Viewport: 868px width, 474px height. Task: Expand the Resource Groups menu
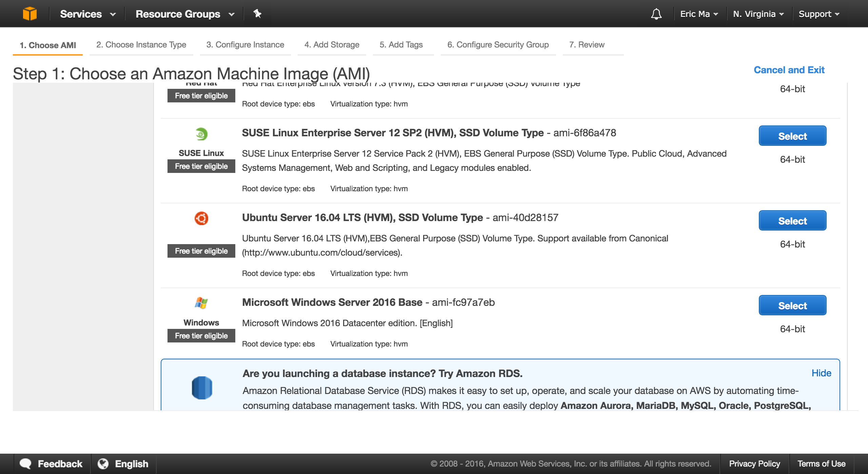185,14
